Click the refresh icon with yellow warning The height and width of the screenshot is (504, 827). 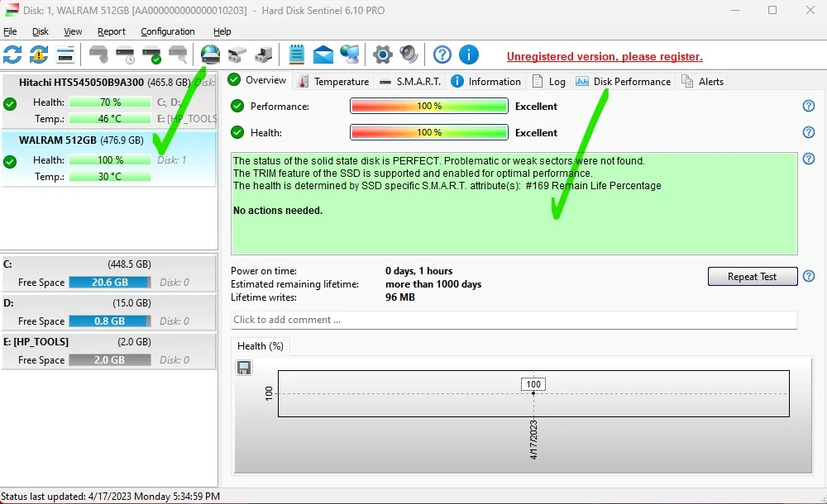click(39, 55)
